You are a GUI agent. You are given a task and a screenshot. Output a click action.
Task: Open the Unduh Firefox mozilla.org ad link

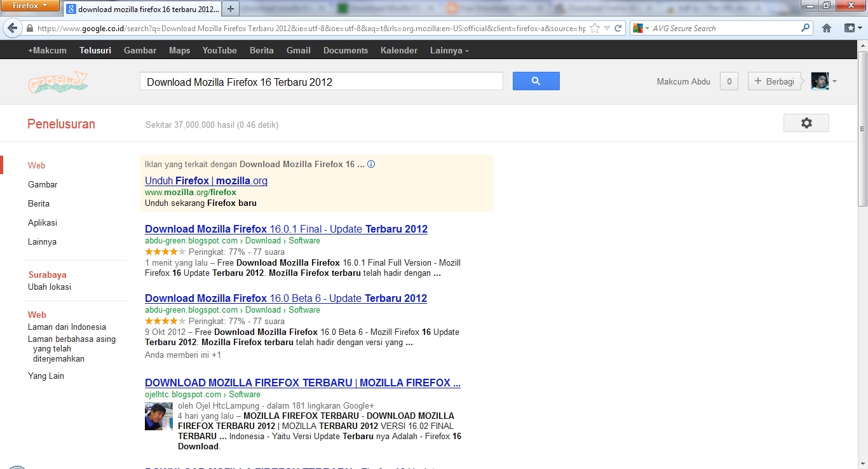pos(206,180)
